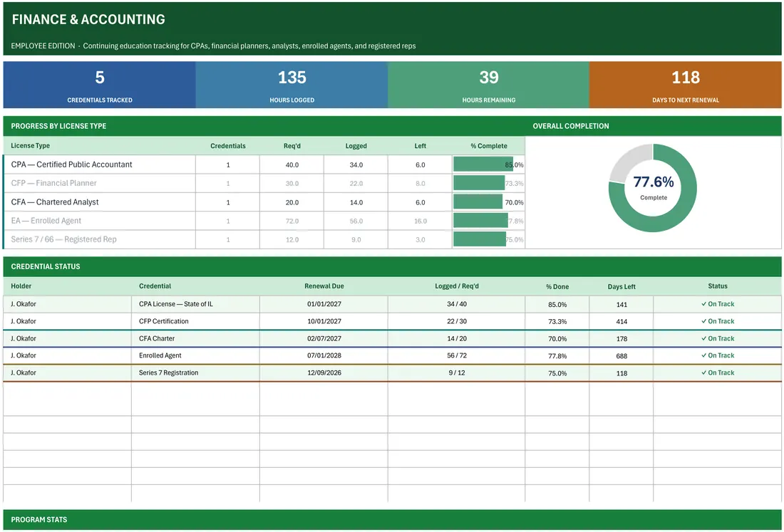Click the Logged column header in progress table

click(356, 146)
